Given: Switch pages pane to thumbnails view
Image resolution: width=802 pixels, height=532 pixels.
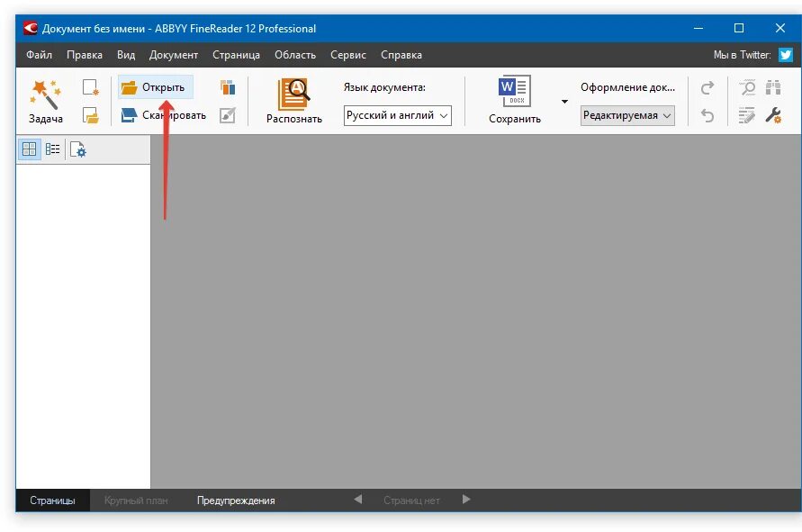Looking at the screenshot, I should [29, 149].
